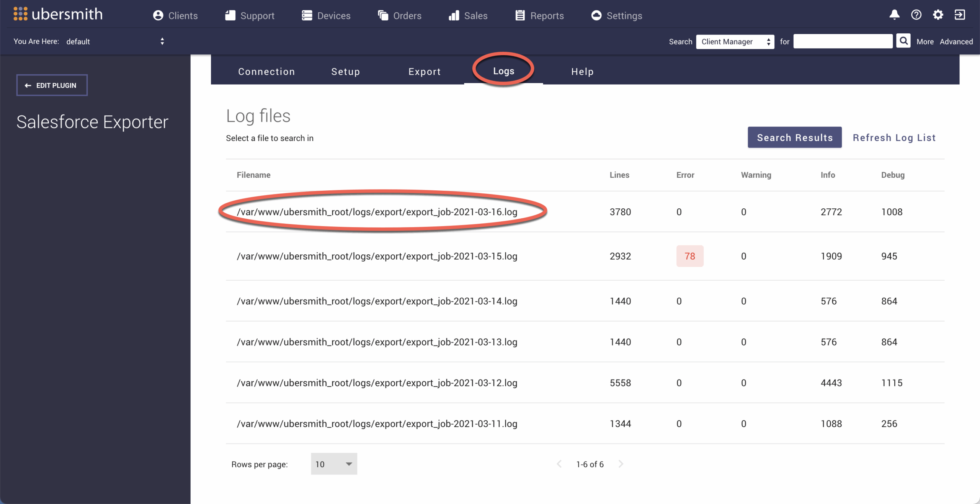Viewport: 980px width, 504px height.
Task: Open the Orders menu
Action: [400, 16]
